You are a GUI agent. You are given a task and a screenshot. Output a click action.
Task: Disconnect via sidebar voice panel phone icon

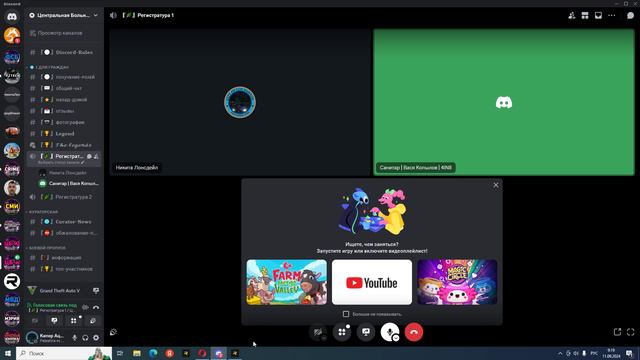coord(96,307)
